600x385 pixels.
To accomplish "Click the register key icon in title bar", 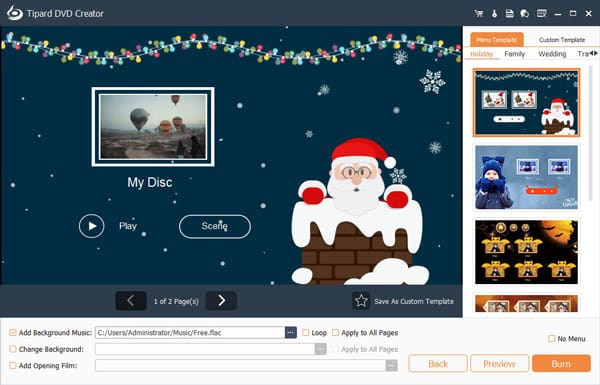I will (494, 14).
